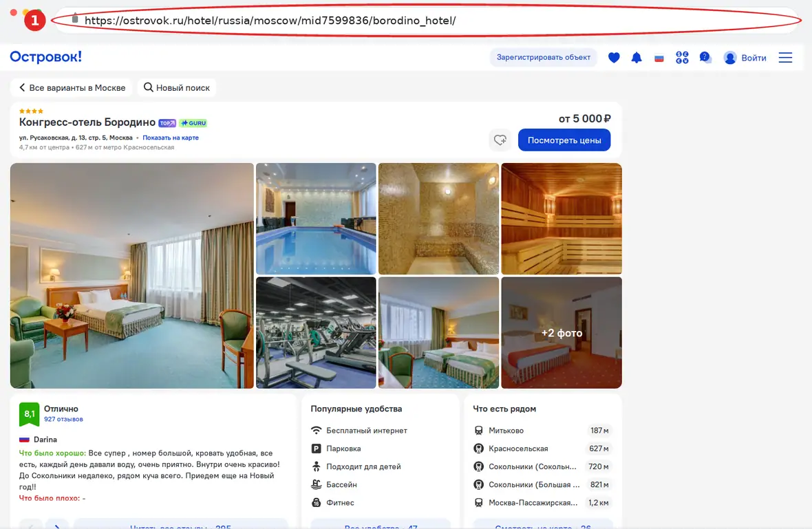
Task: Go back to Все варианты в Москве
Action: click(x=72, y=87)
